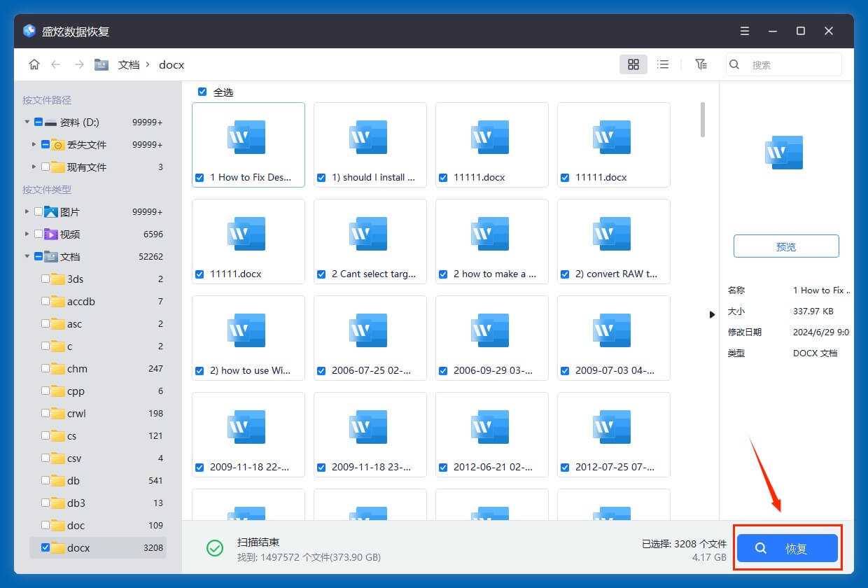868x588 pixels.
Task: Collapse preview panel with black arrow
Action: point(713,315)
